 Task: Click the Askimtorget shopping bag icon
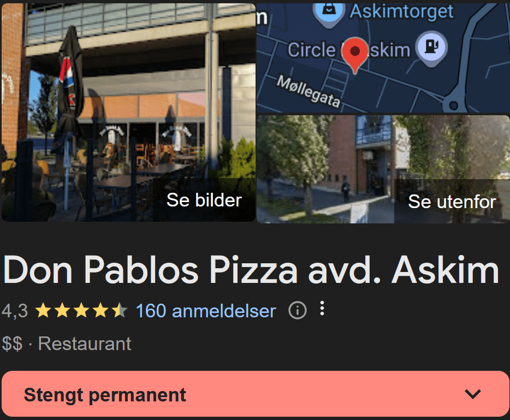pos(329,12)
